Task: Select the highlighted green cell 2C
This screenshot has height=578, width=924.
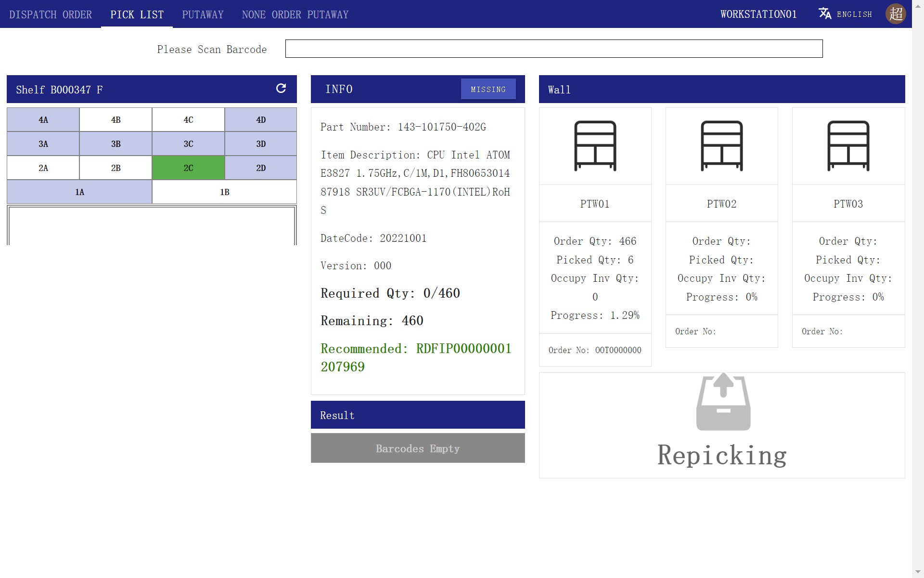Action: [x=188, y=168]
